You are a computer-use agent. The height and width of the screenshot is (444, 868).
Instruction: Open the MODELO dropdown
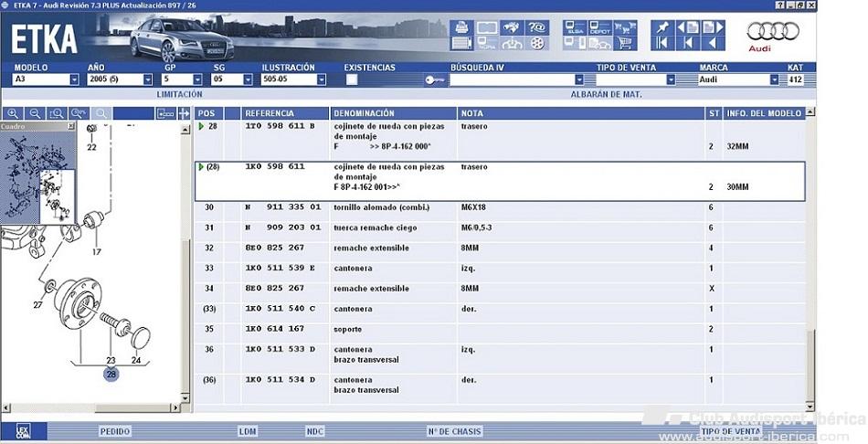coord(74,79)
